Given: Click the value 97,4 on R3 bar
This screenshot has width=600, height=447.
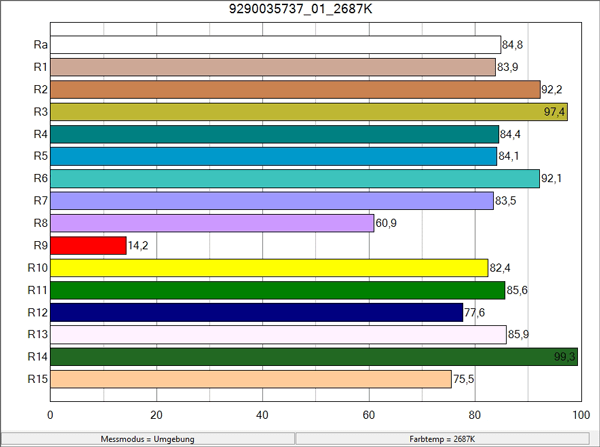Looking at the screenshot, I should click(554, 112).
